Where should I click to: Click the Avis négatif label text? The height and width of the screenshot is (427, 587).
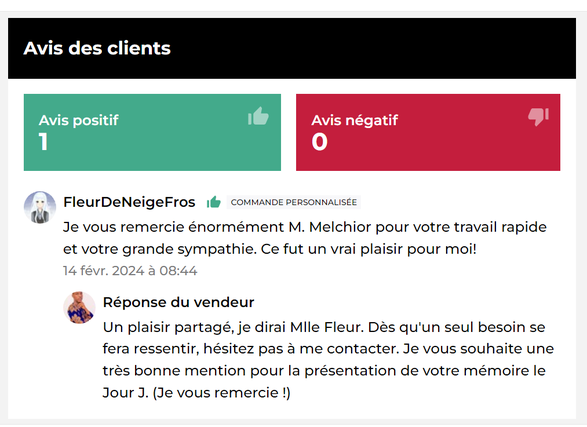pyautogui.click(x=355, y=121)
